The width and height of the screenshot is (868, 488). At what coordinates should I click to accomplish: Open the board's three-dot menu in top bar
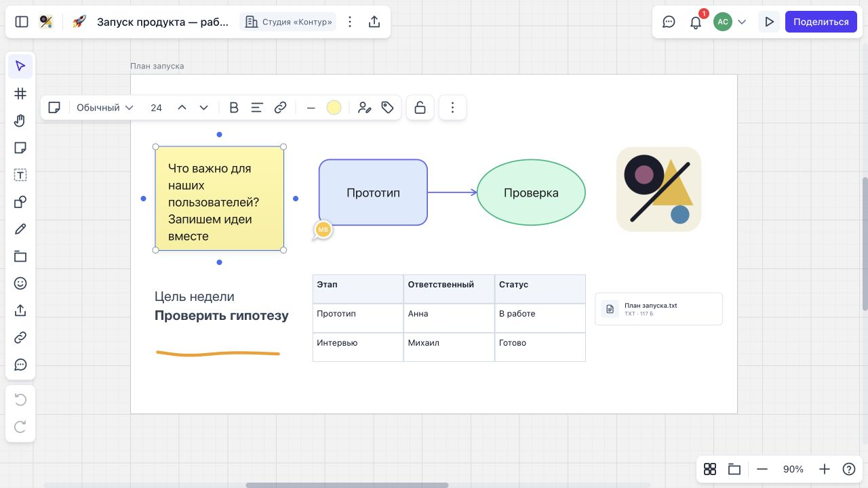click(350, 22)
